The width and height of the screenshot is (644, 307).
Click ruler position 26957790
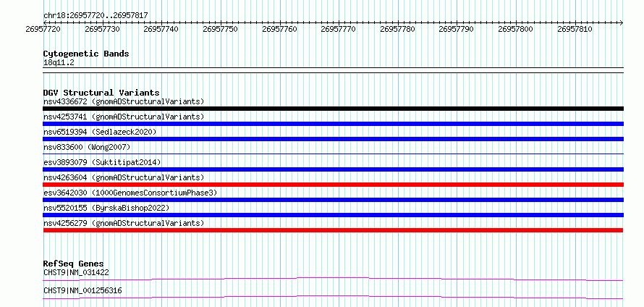(457, 29)
